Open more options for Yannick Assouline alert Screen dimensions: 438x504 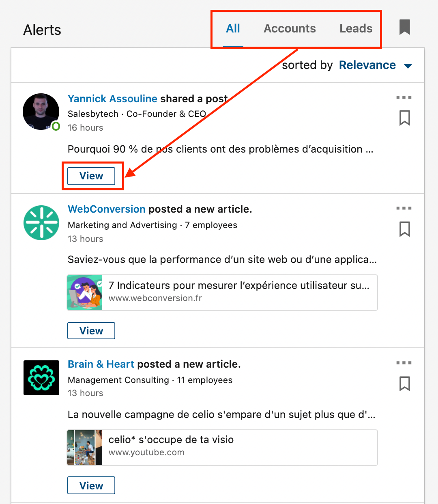tap(404, 97)
